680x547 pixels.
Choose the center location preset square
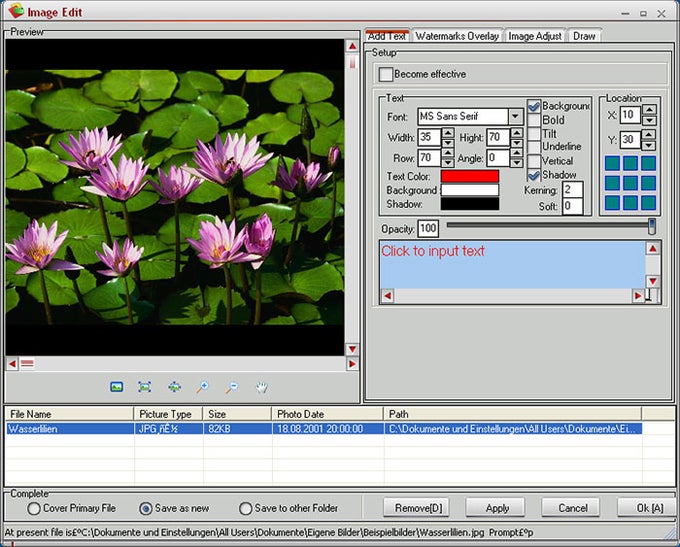point(630,183)
